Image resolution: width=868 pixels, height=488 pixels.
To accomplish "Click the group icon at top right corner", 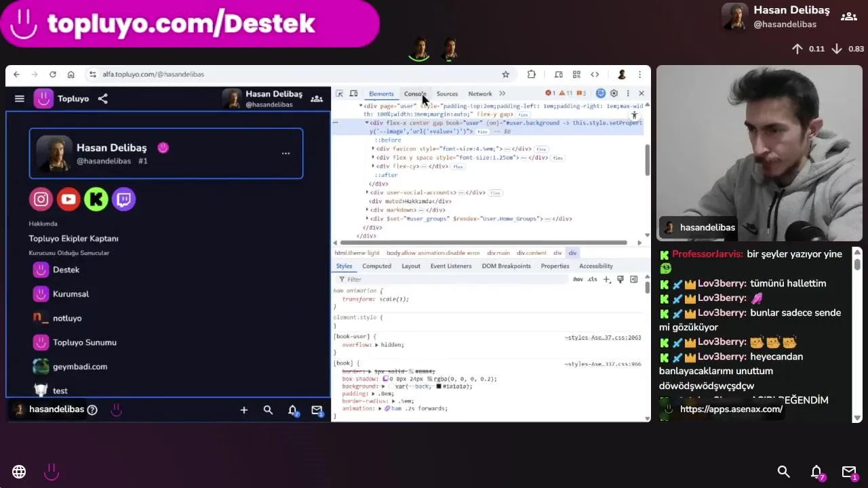I will pyautogui.click(x=849, y=17).
